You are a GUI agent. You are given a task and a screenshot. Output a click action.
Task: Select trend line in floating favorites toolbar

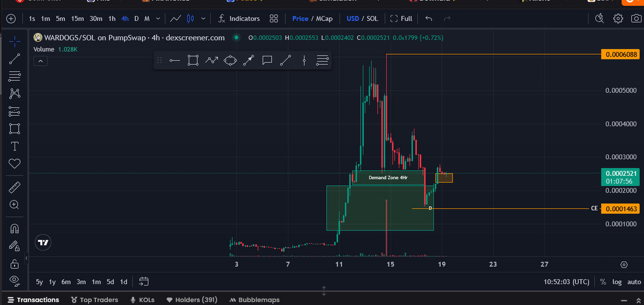[286, 61]
